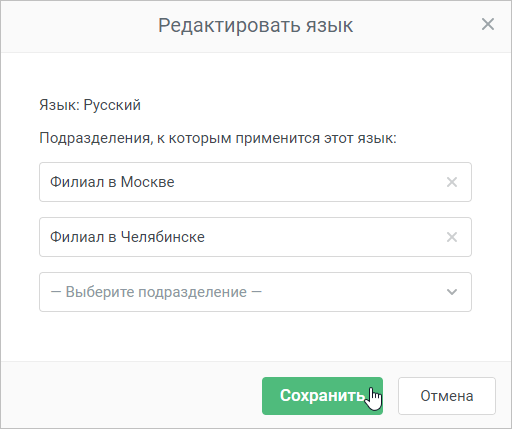512x429 pixels.
Task: Close the Редактировать язык dialog
Action: click(x=488, y=24)
